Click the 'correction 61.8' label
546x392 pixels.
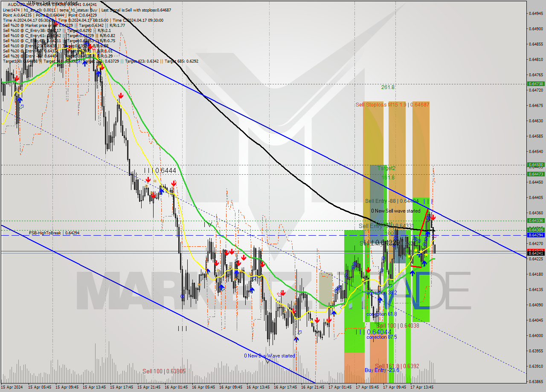coord(382,314)
